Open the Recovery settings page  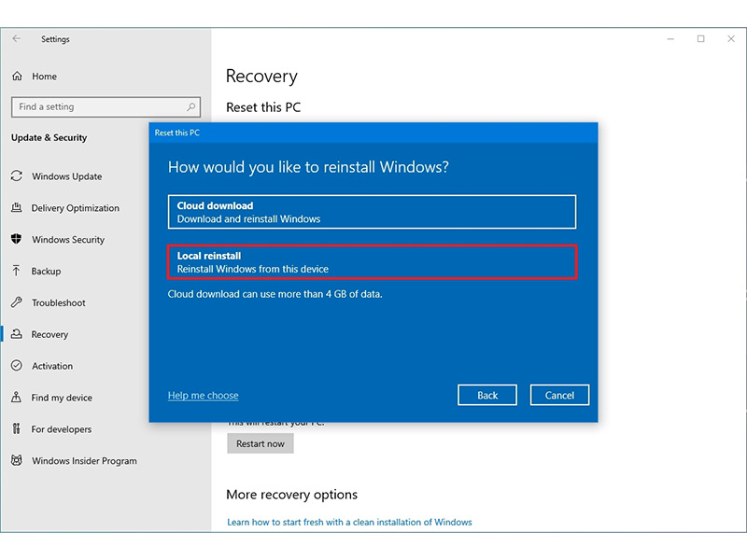49,334
